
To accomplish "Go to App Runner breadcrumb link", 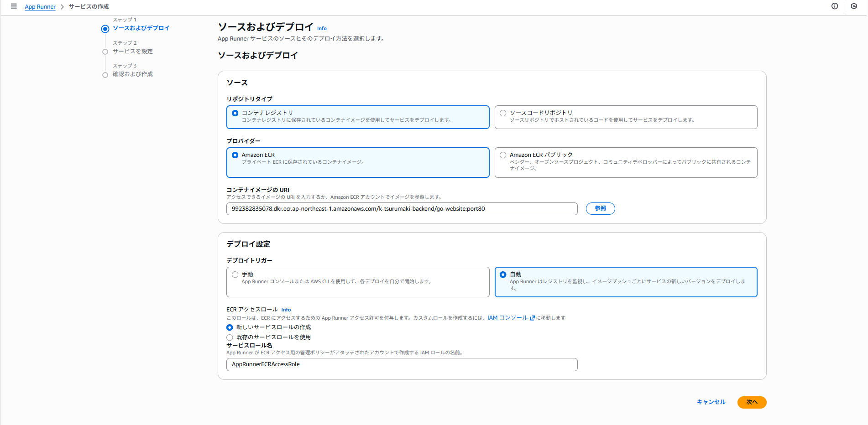I will pos(40,7).
